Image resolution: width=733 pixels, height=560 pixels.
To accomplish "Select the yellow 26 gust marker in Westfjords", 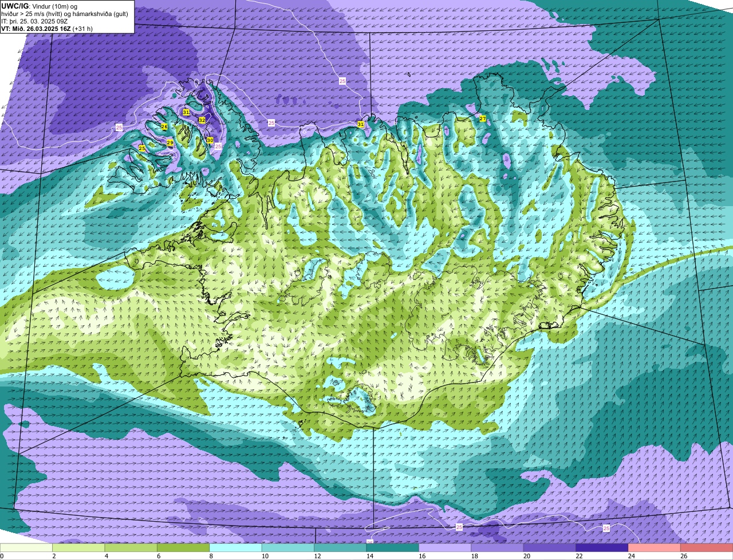I will point(164,127).
